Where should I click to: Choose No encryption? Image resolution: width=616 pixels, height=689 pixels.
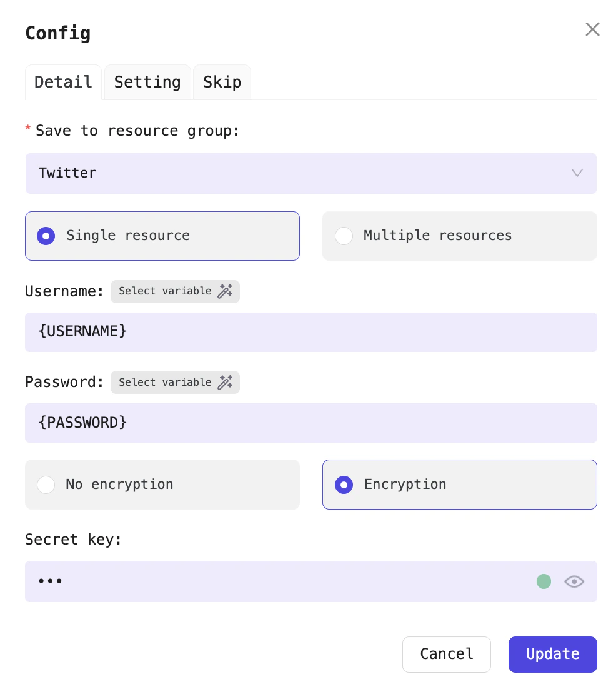click(162, 485)
